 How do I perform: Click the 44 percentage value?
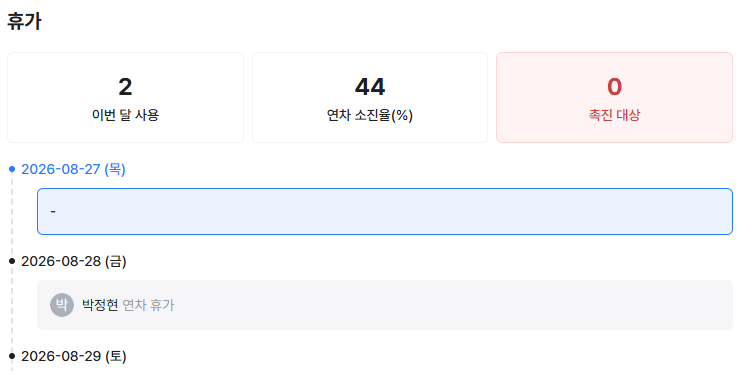point(370,87)
